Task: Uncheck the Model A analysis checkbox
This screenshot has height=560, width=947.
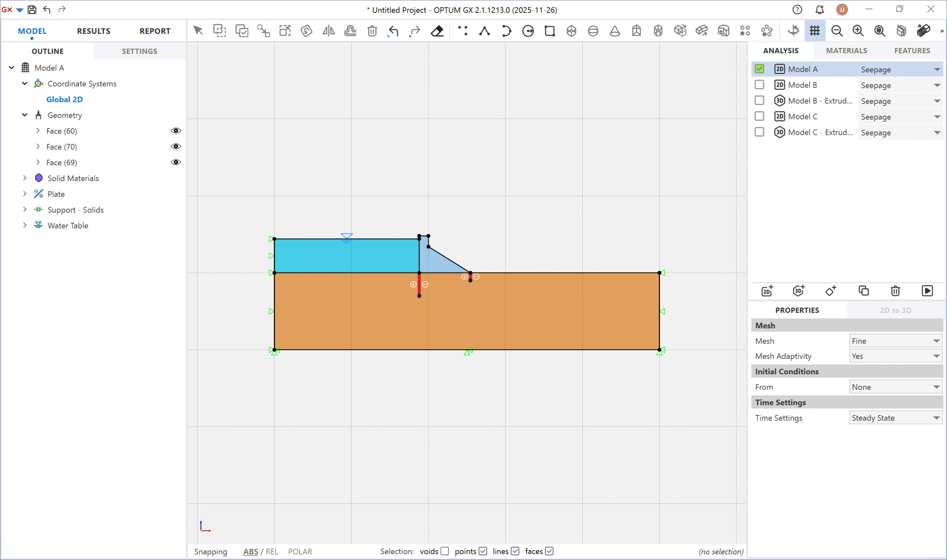Action: point(760,69)
